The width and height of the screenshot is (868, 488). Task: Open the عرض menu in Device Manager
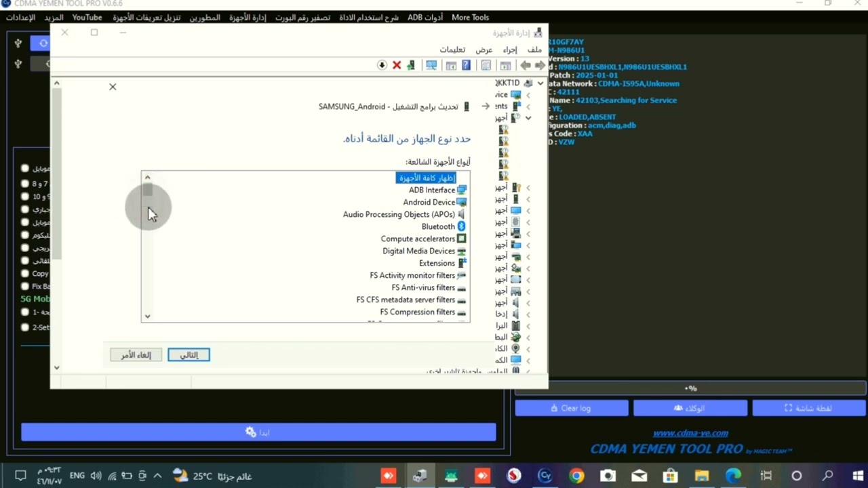(x=484, y=49)
